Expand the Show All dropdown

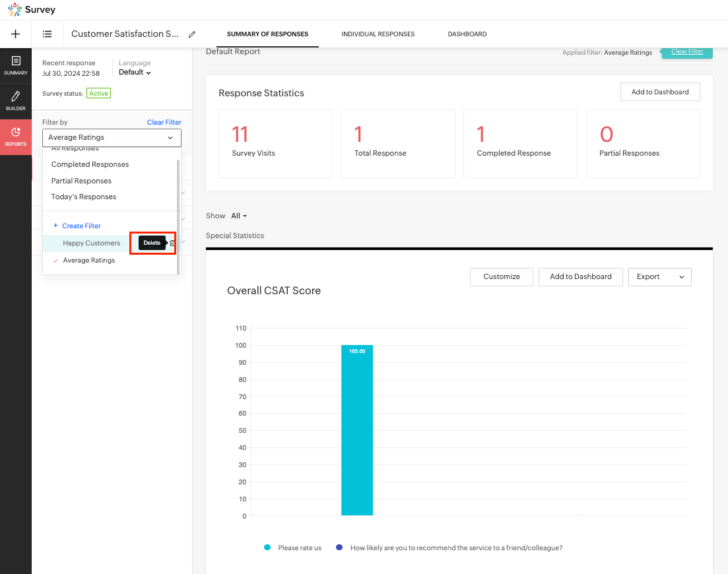click(x=238, y=216)
